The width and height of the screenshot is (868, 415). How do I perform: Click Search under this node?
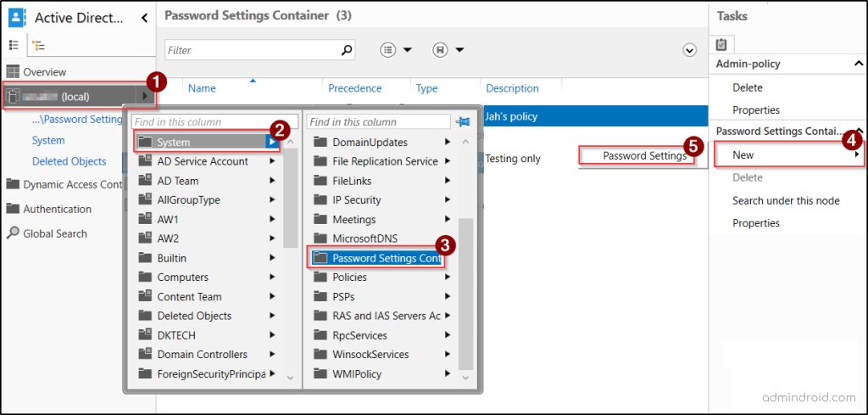point(786,200)
